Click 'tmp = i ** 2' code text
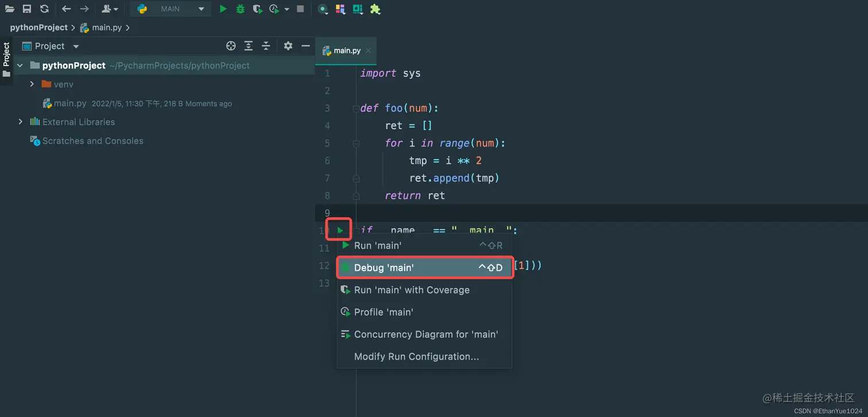 click(445, 161)
